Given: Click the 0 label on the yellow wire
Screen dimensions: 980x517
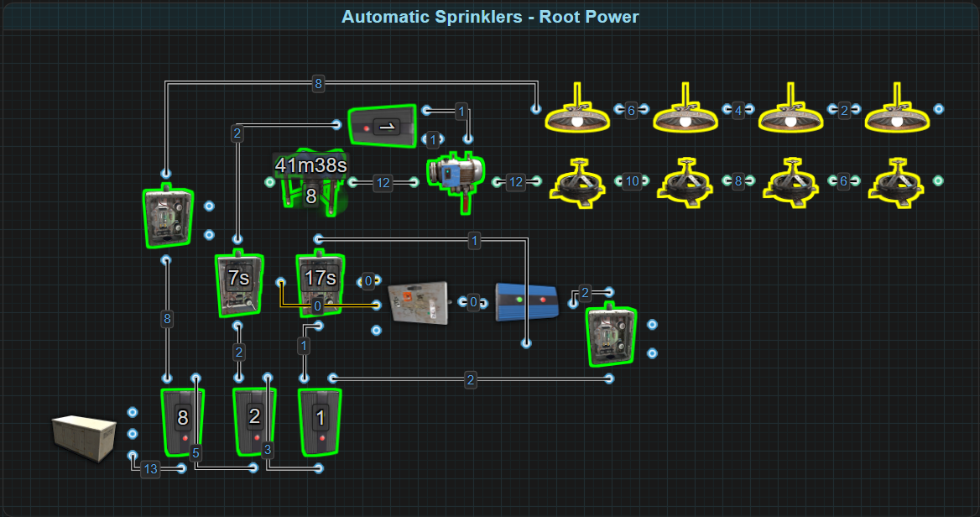Looking at the screenshot, I should click(317, 306).
